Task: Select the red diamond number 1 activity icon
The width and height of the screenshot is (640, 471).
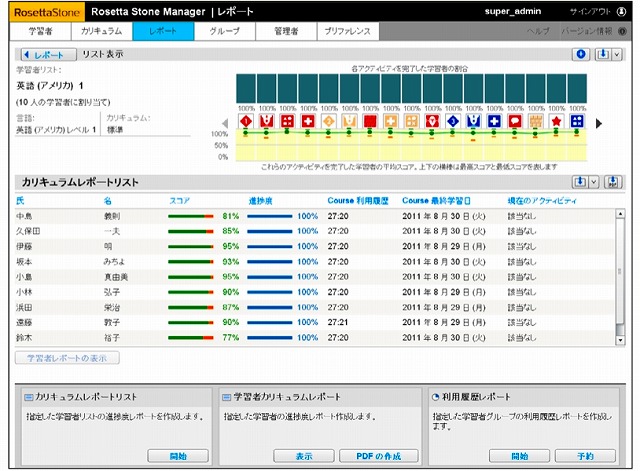Action: point(246,121)
